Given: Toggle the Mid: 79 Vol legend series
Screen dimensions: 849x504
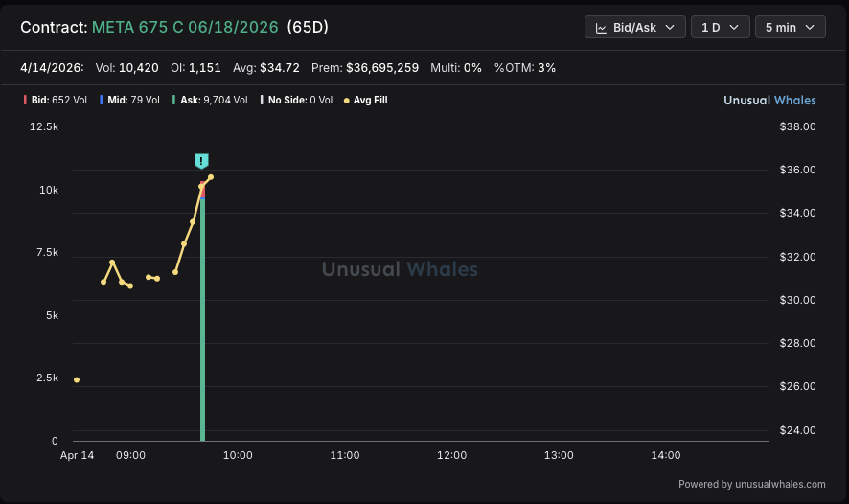Looking at the screenshot, I should coord(130,101).
